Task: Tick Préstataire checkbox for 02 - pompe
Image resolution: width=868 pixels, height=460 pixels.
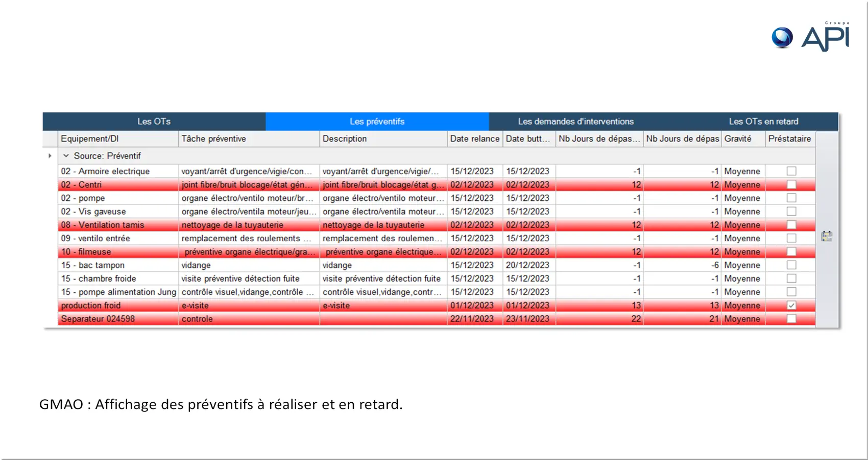Action: point(791,198)
